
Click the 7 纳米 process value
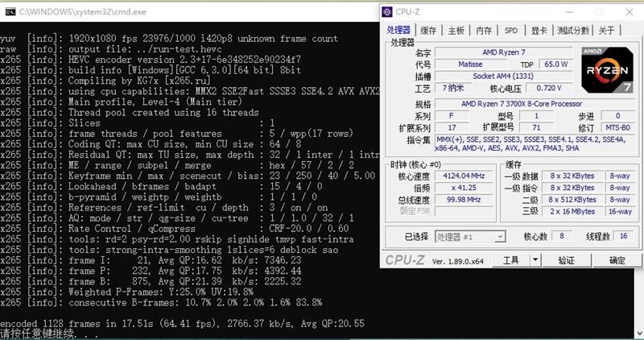pyautogui.click(x=452, y=88)
